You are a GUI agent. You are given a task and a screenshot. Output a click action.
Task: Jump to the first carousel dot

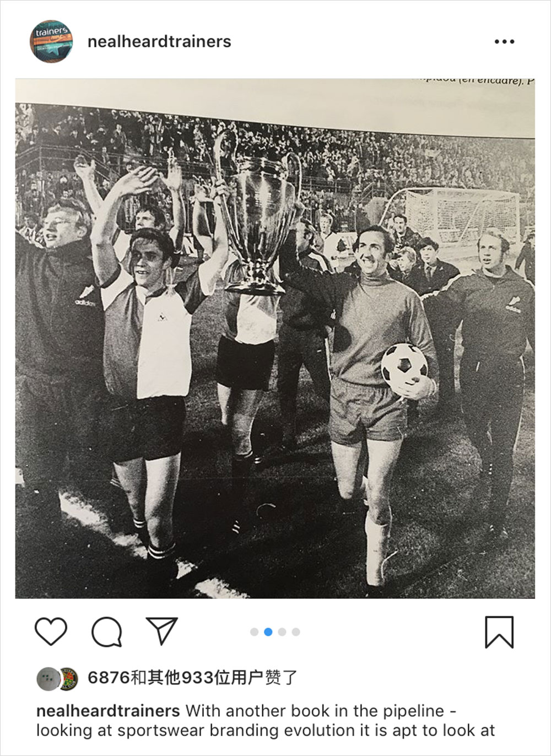click(254, 632)
